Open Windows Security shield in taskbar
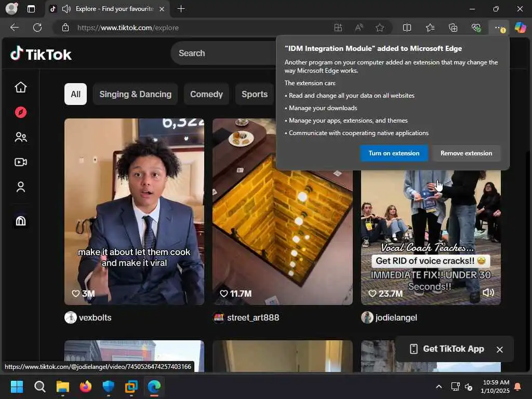 (x=109, y=387)
